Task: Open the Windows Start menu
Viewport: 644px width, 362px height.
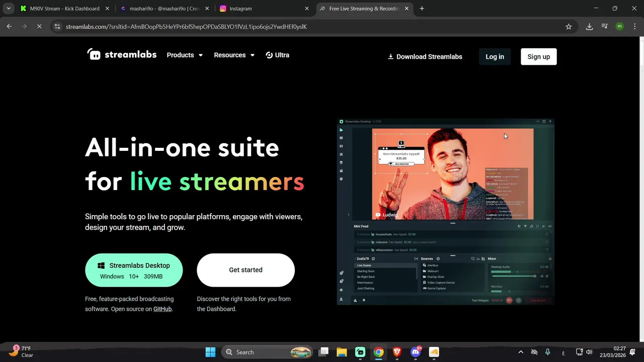Action: tap(210, 352)
